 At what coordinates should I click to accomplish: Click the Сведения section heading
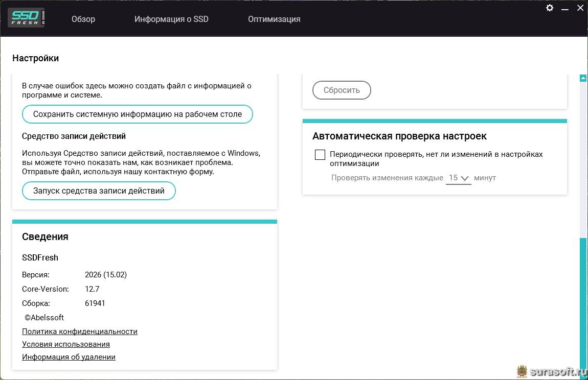[x=45, y=236]
